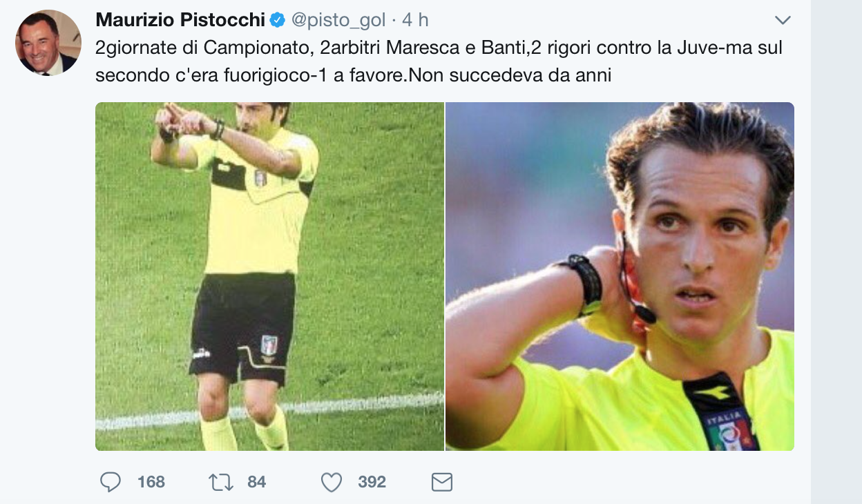Click the 392 likes count
862x504 pixels.
pyautogui.click(x=372, y=482)
